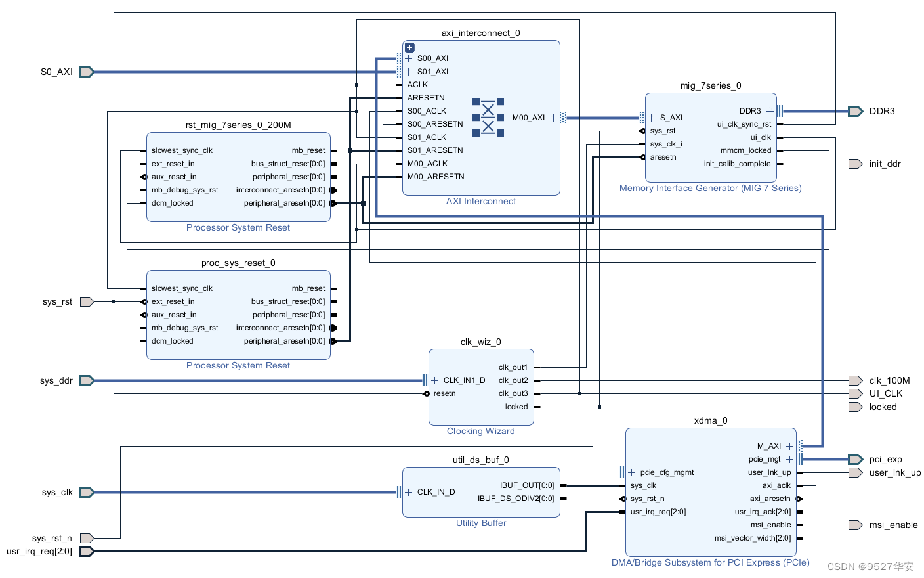
Task: Select the IBUF_DS_ODIV2[0:0] pin on the buffer
Action: tap(516, 499)
